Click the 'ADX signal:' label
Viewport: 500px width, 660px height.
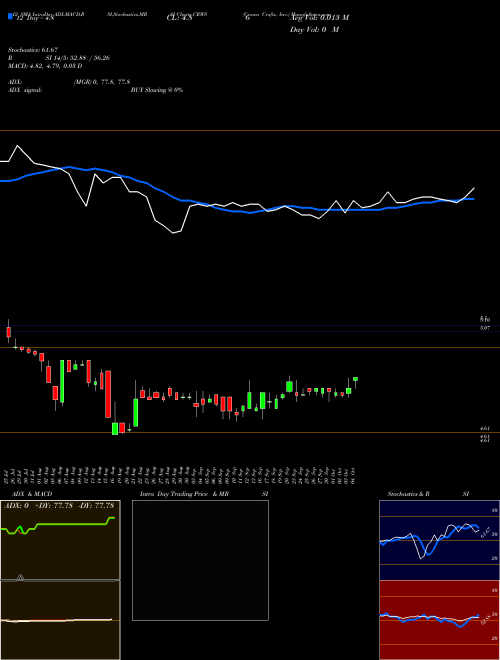click(x=25, y=90)
